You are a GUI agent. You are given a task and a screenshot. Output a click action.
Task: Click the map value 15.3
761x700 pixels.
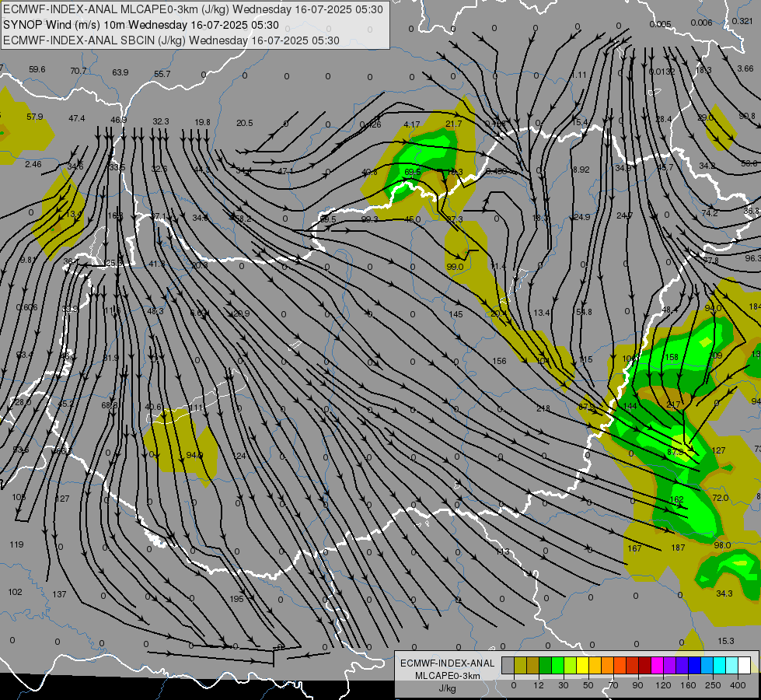725,641
